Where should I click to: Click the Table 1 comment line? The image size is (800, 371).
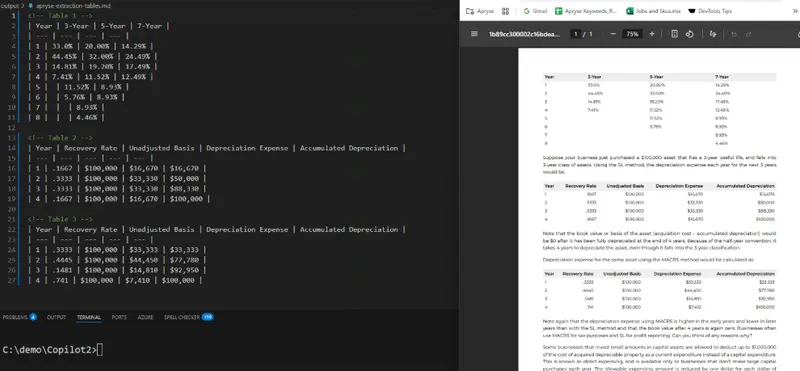[x=60, y=16]
